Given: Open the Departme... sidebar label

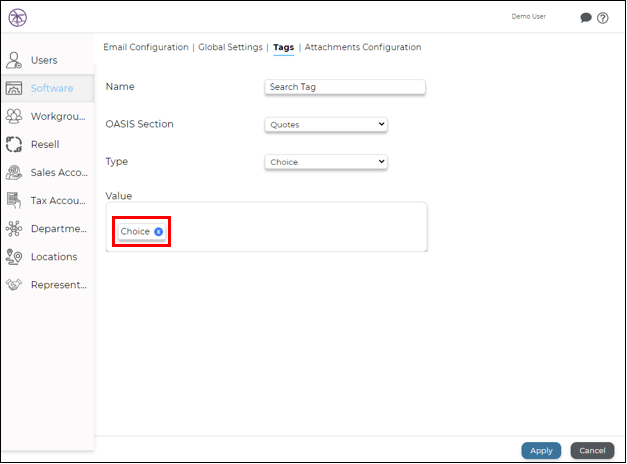Looking at the screenshot, I should point(59,229).
